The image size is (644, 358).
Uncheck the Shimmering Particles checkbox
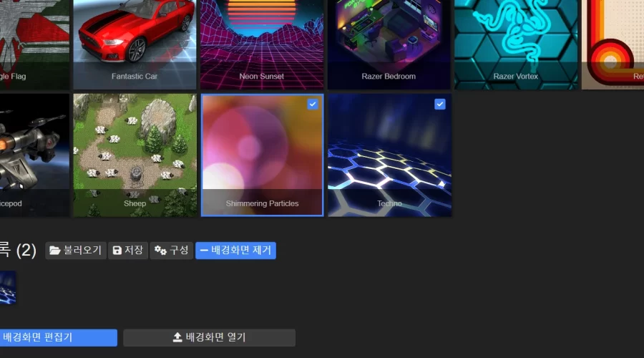tap(313, 104)
